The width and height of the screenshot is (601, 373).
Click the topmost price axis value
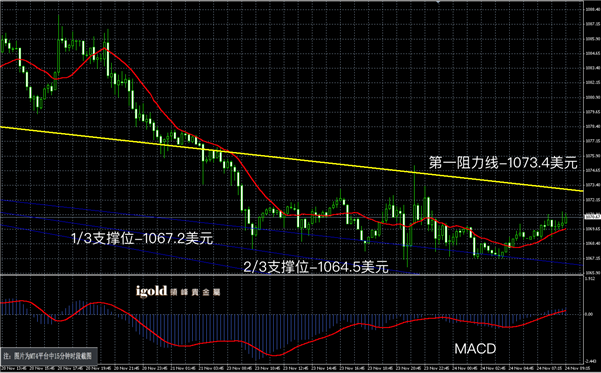(592, 9)
